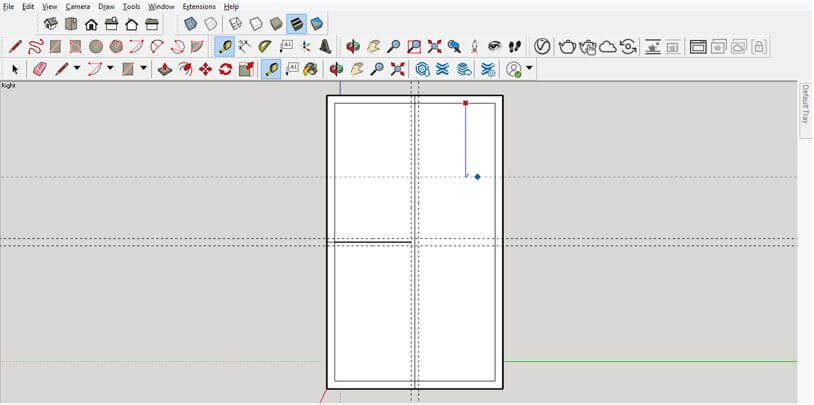This screenshot has width=814, height=405.
Task: Select the 2 Point Arc tool
Action: 156,47
